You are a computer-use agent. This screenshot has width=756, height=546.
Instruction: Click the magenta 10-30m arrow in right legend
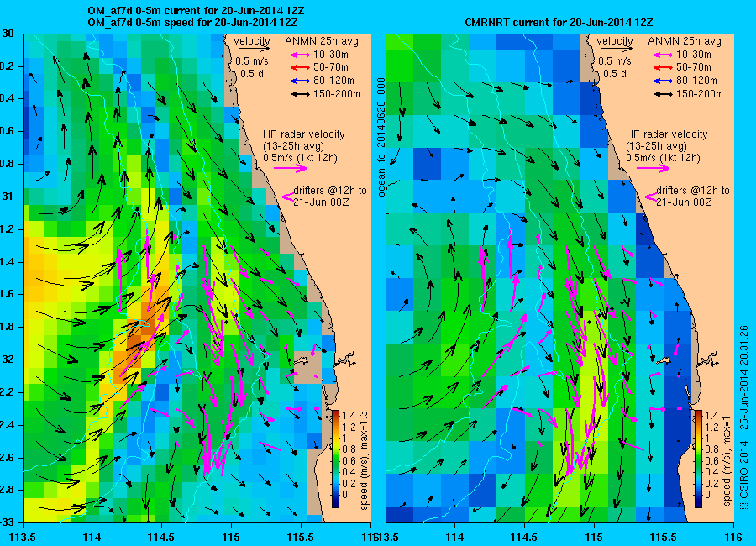[x=664, y=55]
